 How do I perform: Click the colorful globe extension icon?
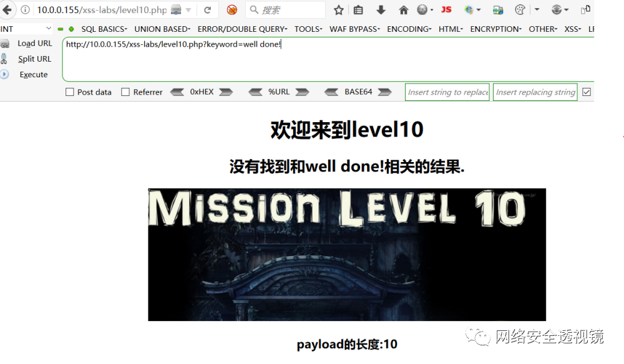(469, 10)
